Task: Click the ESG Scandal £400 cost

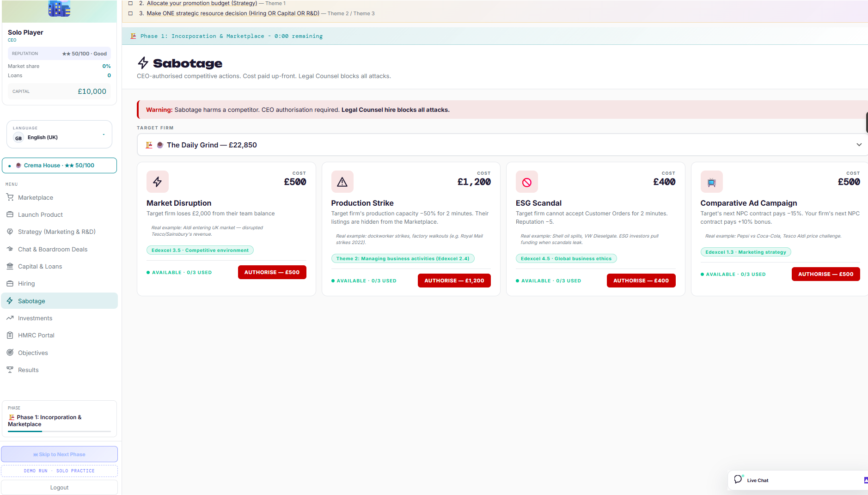Action: coord(664,182)
